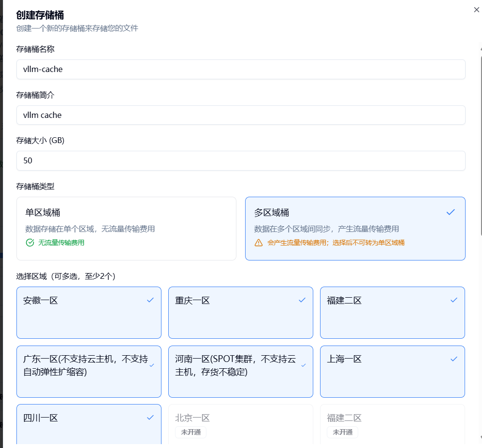The image size is (482, 448).
Task: Click the orange traffic fee warning icon
Action: tap(259, 243)
